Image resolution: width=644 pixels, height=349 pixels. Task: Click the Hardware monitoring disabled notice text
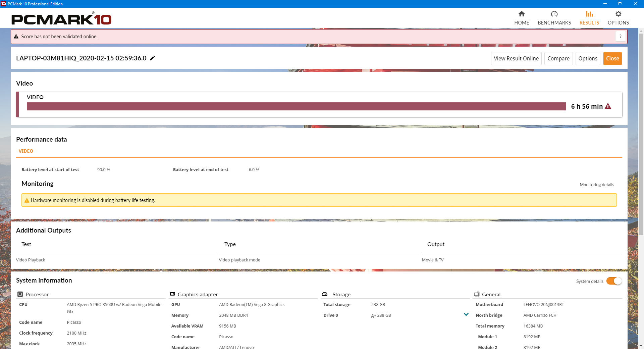(x=93, y=200)
